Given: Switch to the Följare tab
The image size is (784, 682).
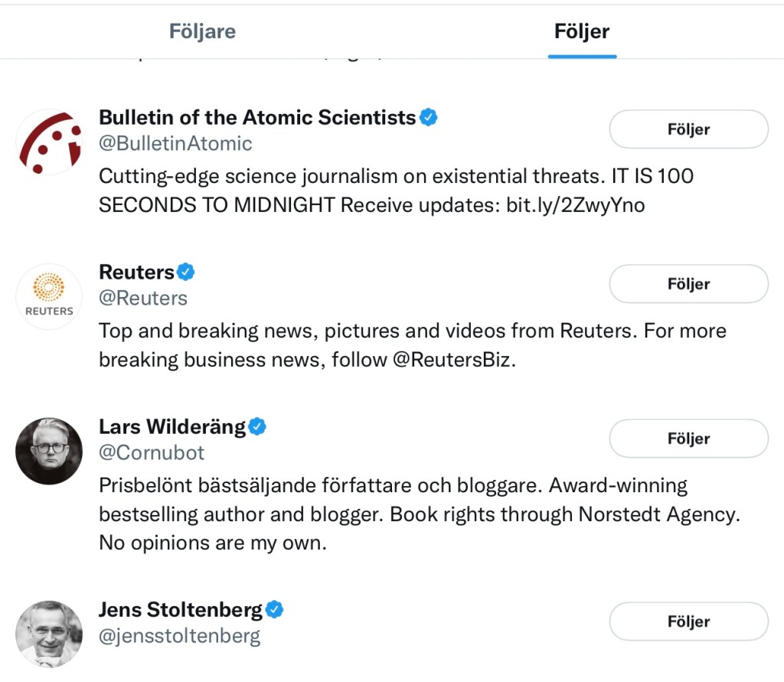Looking at the screenshot, I should coord(202,32).
